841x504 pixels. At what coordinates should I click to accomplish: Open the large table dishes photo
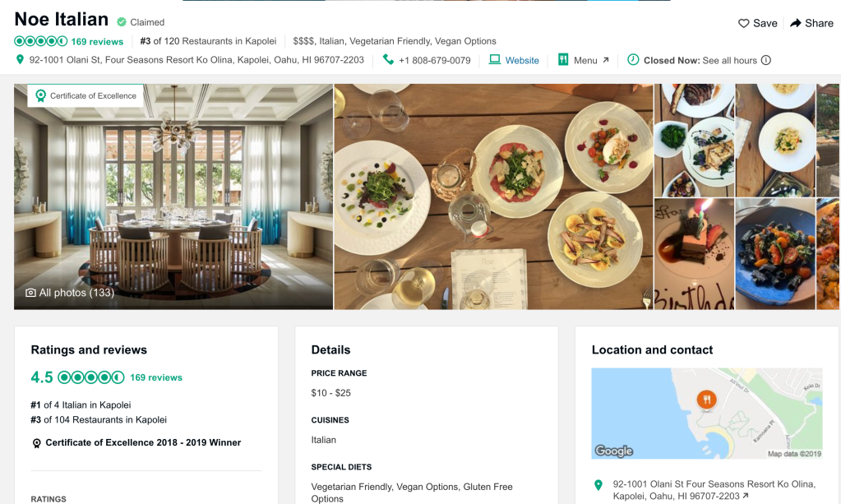coord(493,197)
